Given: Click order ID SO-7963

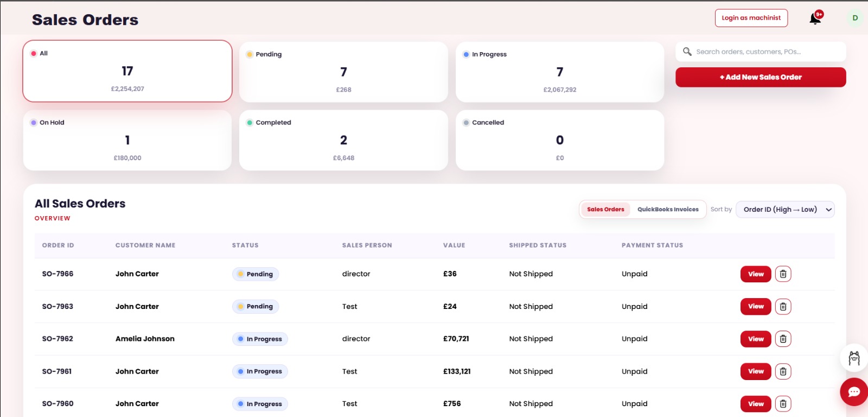Looking at the screenshot, I should pos(58,306).
